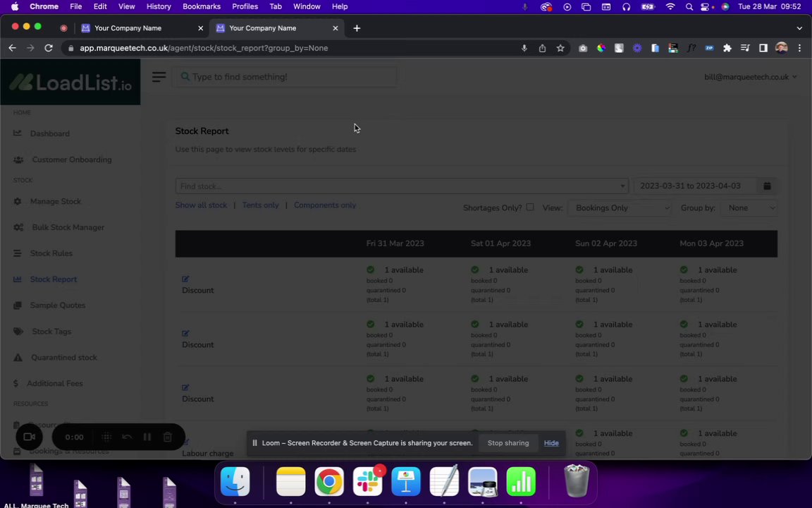Image resolution: width=812 pixels, height=508 pixels.
Task: Open Numbers from the Dock
Action: click(521, 482)
